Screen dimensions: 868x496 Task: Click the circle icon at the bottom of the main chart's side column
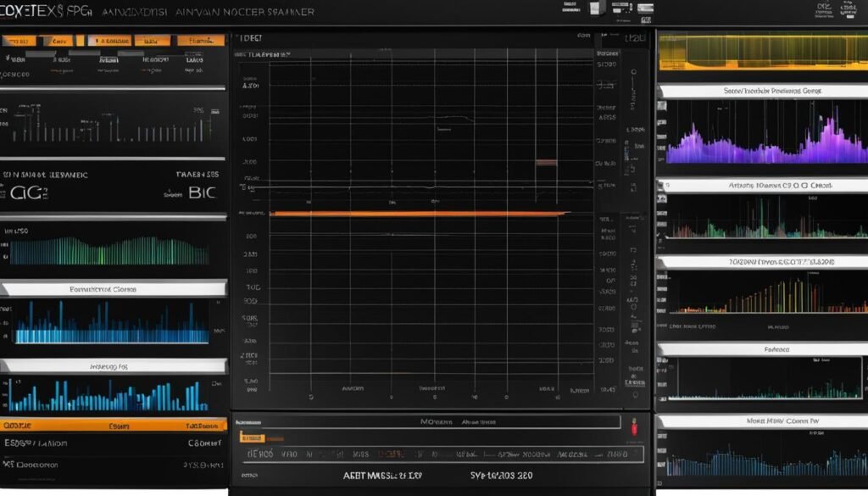coord(635,395)
